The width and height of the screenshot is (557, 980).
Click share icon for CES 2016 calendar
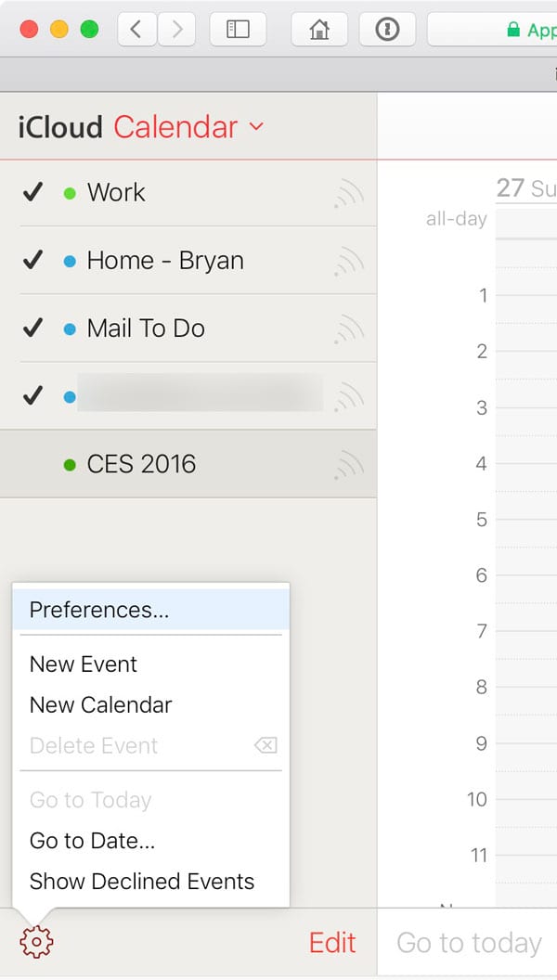coord(349,464)
